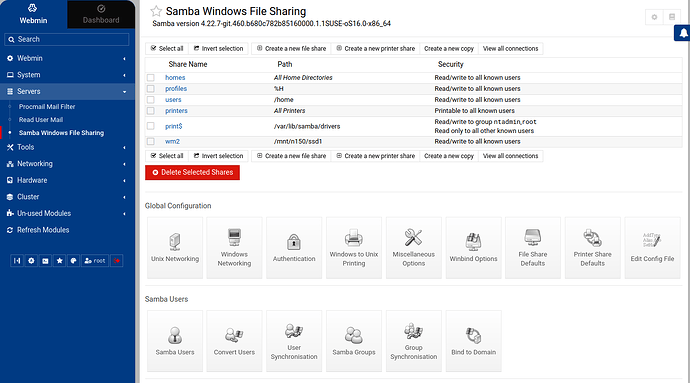This screenshot has height=383, width=690.
Task: Click the notifications bell icon
Action: click(683, 33)
